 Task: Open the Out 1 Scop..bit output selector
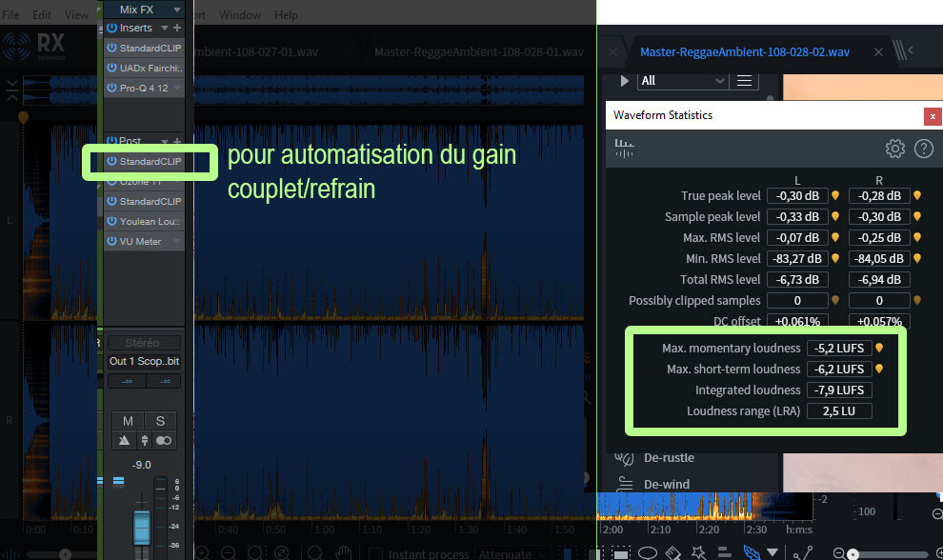[144, 361]
